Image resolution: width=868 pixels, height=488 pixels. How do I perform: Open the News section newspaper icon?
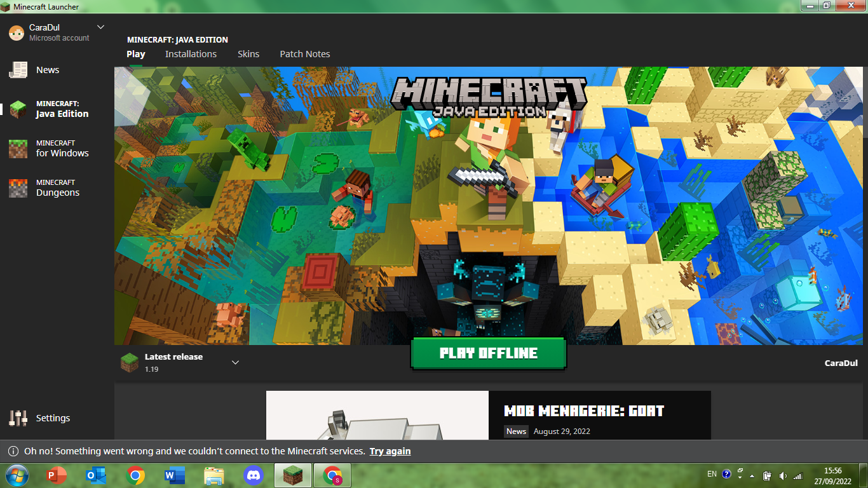(18, 70)
